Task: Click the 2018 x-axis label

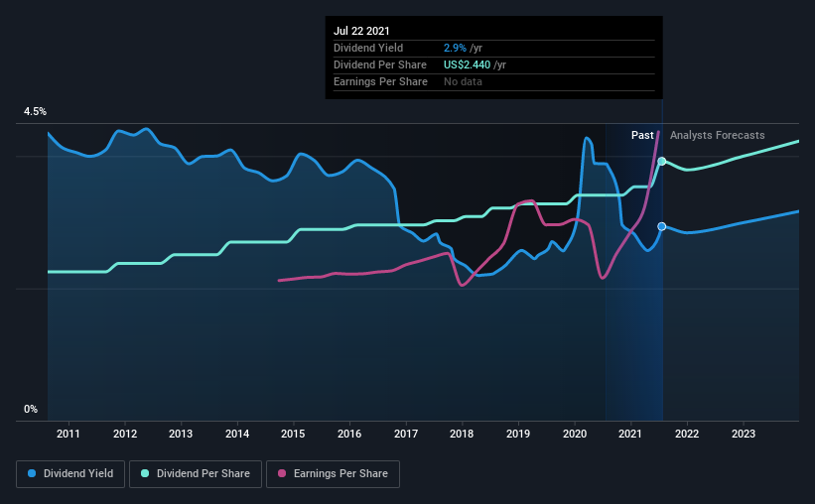Action: (462, 434)
